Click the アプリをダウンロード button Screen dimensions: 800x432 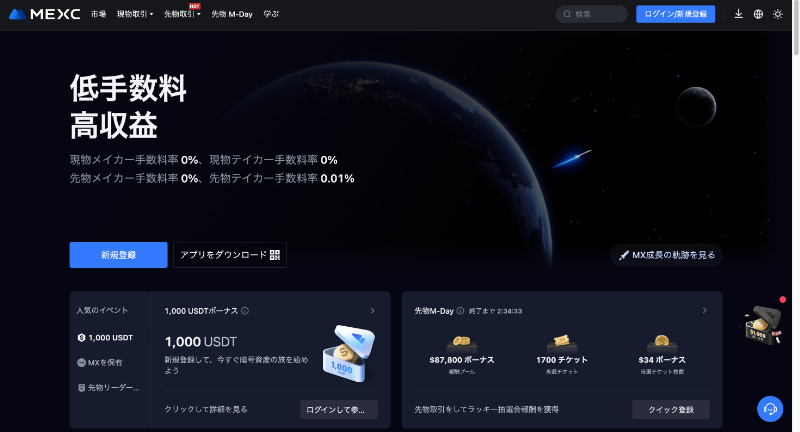click(230, 255)
